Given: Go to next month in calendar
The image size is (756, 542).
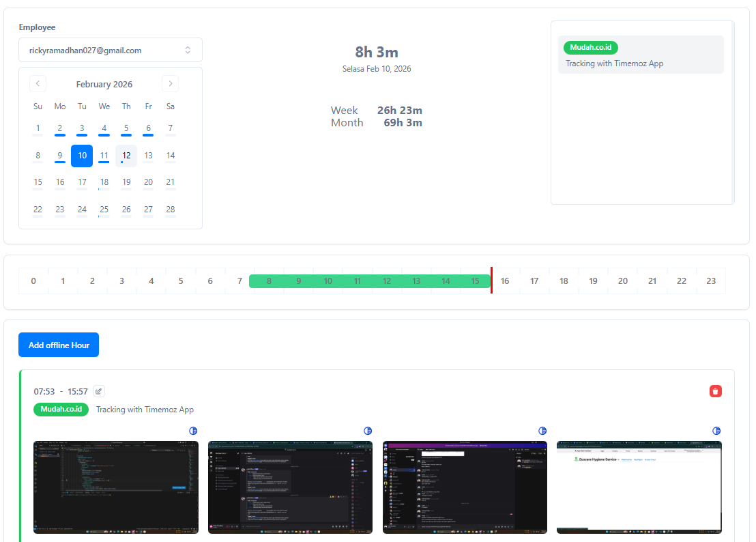Looking at the screenshot, I should (170, 83).
